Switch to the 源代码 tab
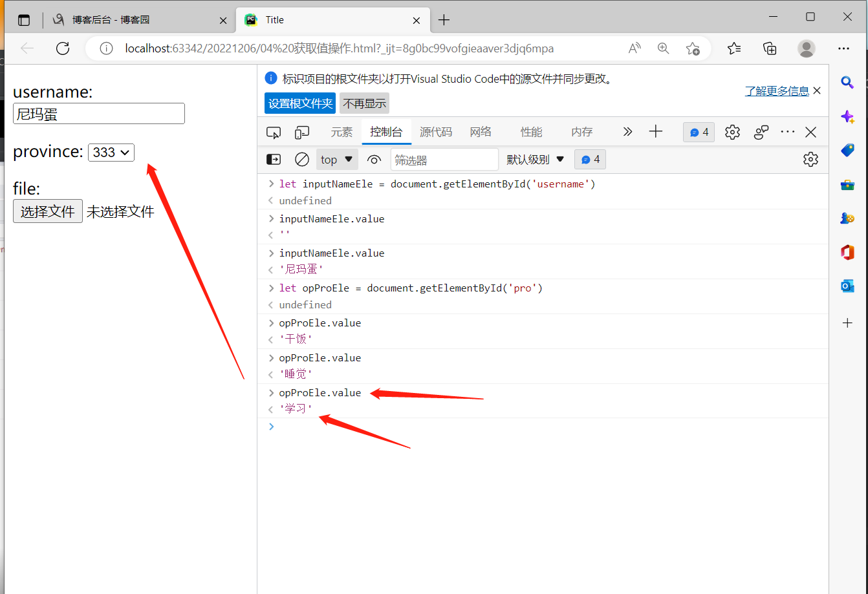 coord(436,132)
